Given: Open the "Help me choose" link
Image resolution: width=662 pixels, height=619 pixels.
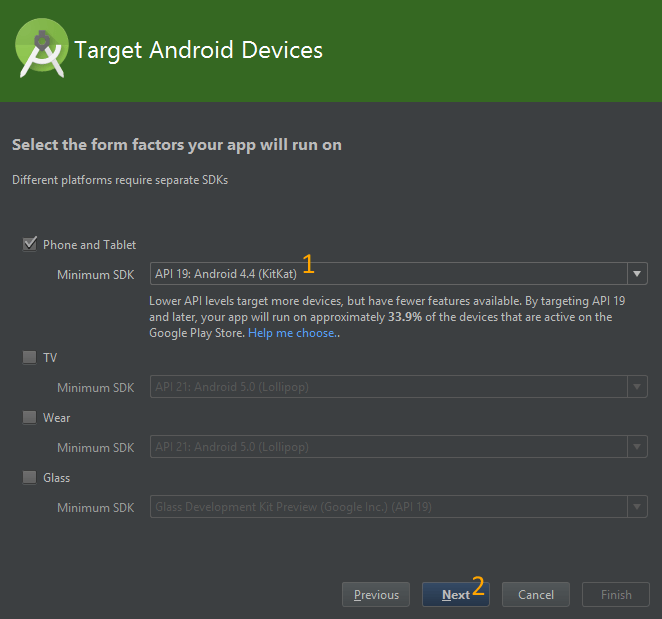Looking at the screenshot, I should click(291, 333).
